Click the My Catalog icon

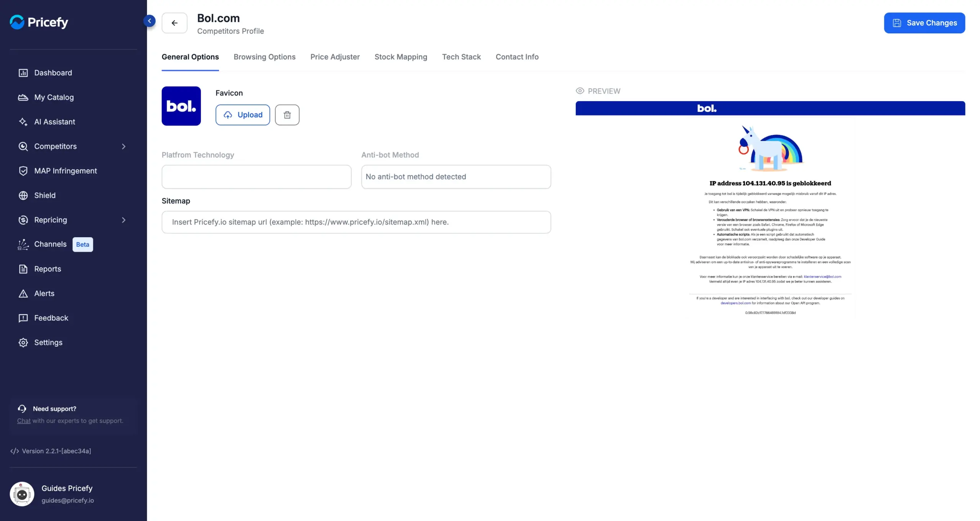point(23,97)
